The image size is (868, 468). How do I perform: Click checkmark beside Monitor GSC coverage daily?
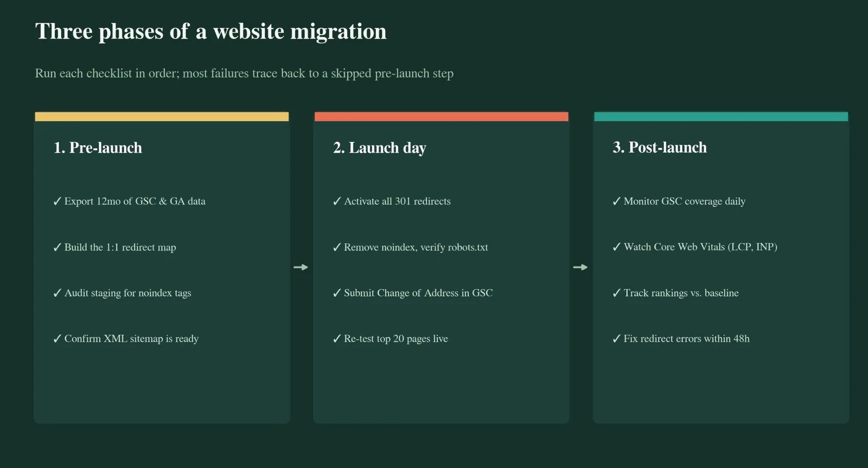(617, 201)
